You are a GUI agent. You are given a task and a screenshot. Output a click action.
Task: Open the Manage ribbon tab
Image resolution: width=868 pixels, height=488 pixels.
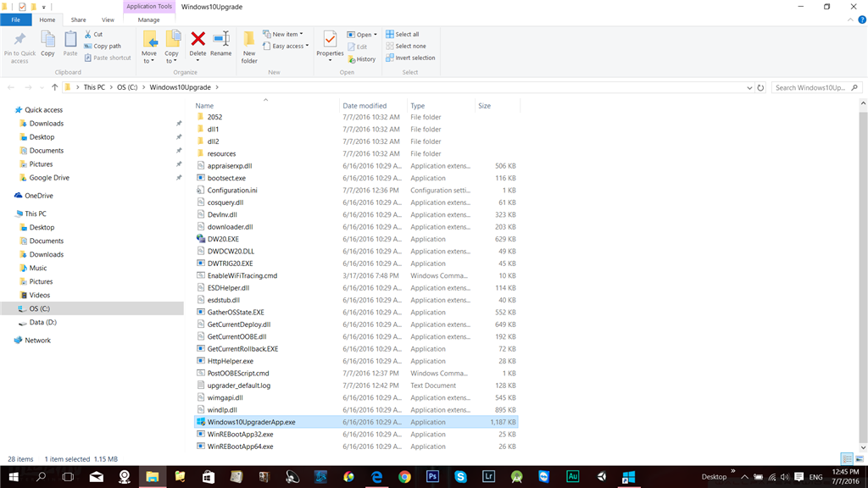(x=148, y=20)
